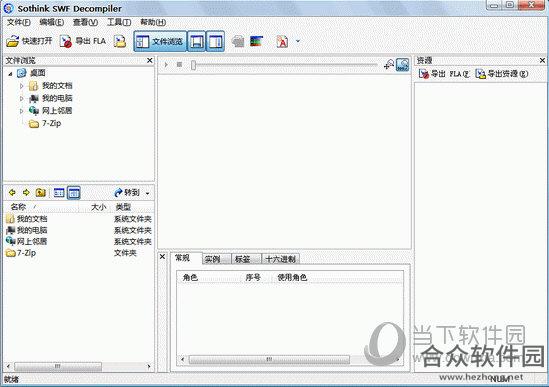This screenshot has height=387, width=549.
Task: Select Desktop (桌面) in the folder tree
Action: pyautogui.click(x=37, y=73)
